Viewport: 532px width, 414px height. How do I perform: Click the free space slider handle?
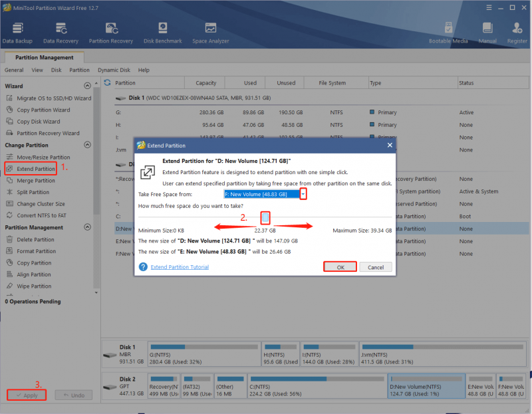[x=265, y=217]
